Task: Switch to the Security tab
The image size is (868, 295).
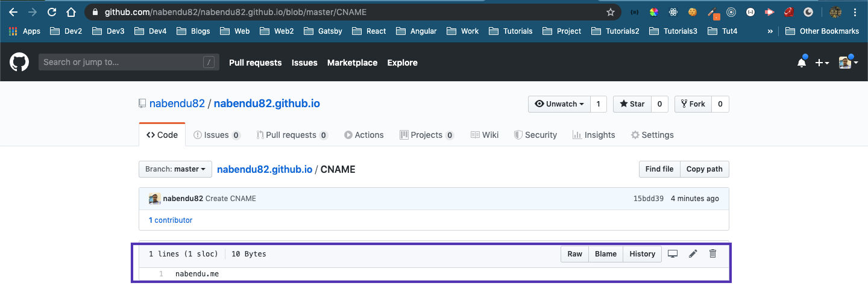Action: [535, 135]
